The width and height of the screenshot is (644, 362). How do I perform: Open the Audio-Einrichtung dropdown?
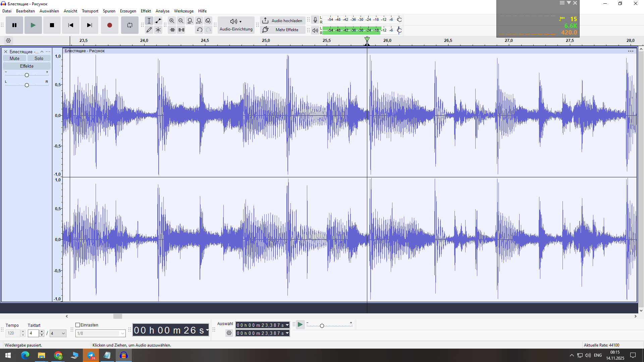click(x=236, y=25)
